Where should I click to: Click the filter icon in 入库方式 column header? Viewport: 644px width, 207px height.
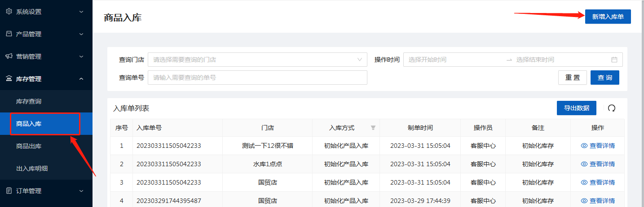(373, 128)
